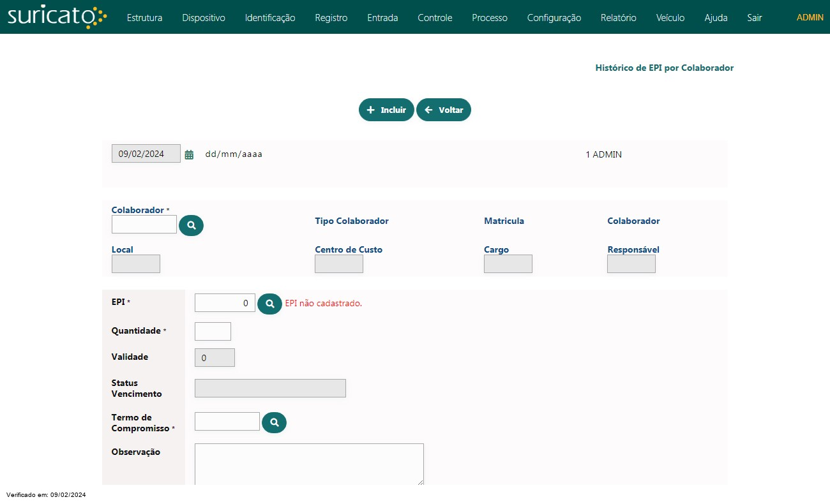
Task: Focus the Termo de Compromisso input
Action: 227,422
